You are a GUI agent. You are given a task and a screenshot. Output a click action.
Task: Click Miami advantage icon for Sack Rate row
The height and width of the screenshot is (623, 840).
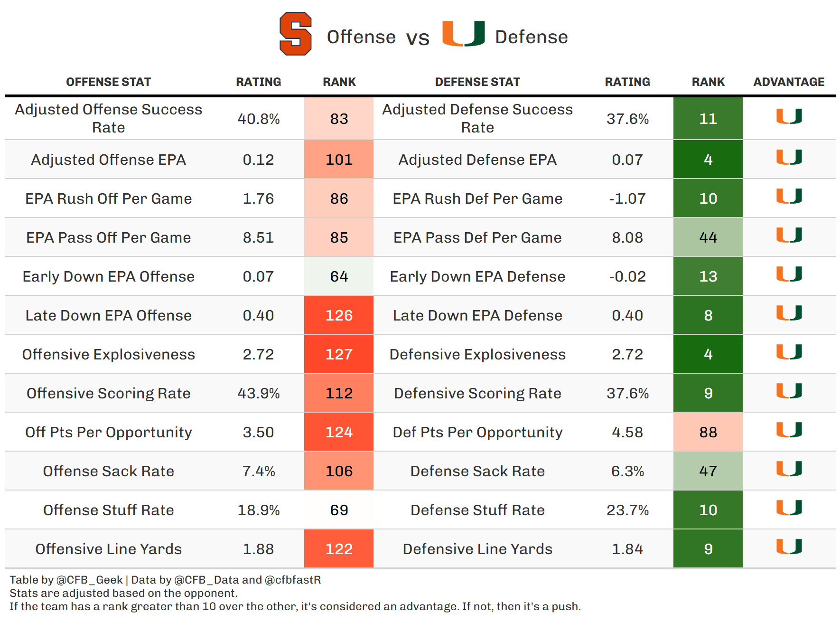coord(789,469)
